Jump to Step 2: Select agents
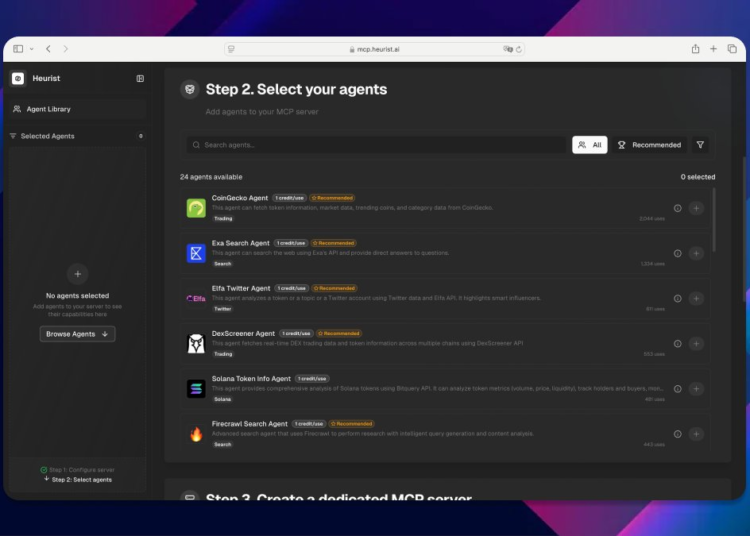This screenshot has width=750, height=536. (x=81, y=480)
